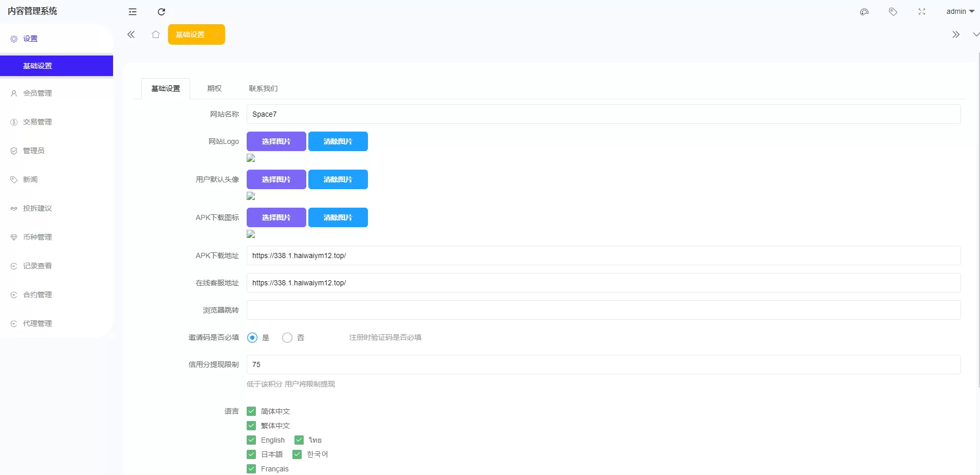This screenshot has height=475, width=980.
Task: Toggle fullscreen mode icon
Action: point(922,12)
